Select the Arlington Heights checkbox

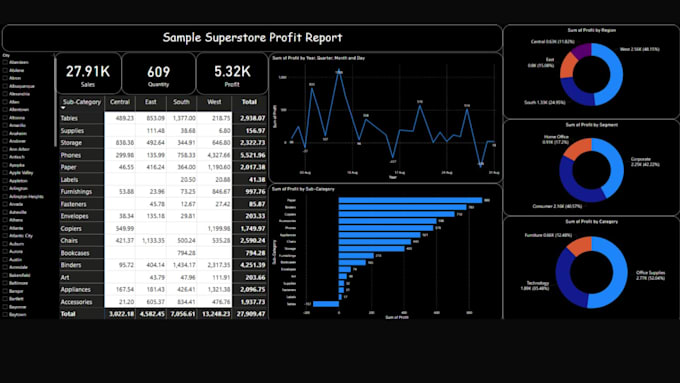pos(5,196)
